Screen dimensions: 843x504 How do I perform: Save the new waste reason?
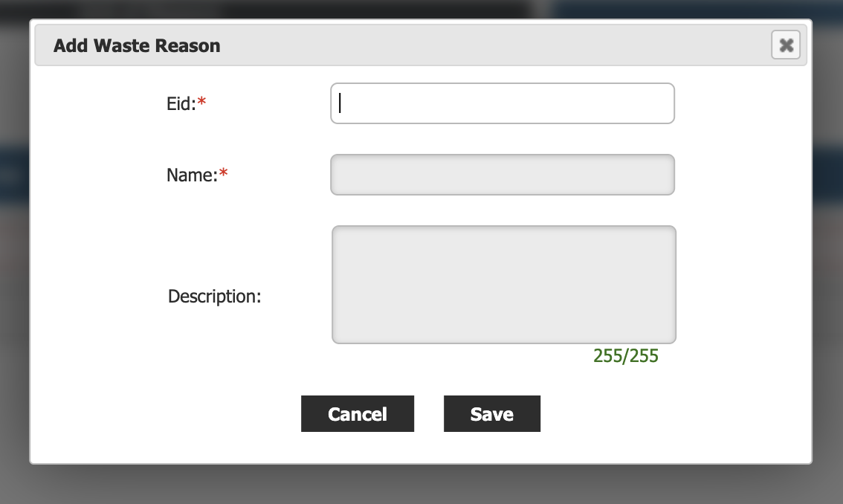(491, 414)
